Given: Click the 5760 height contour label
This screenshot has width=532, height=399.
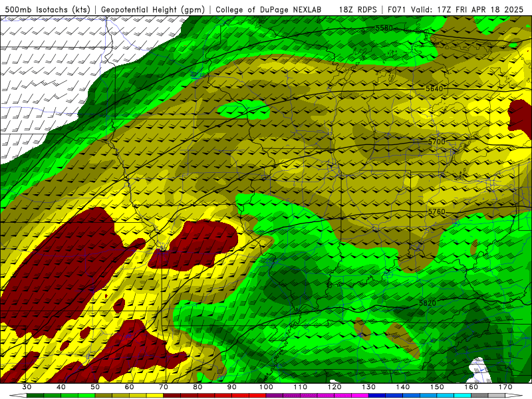Looking at the screenshot, I should point(436,211).
